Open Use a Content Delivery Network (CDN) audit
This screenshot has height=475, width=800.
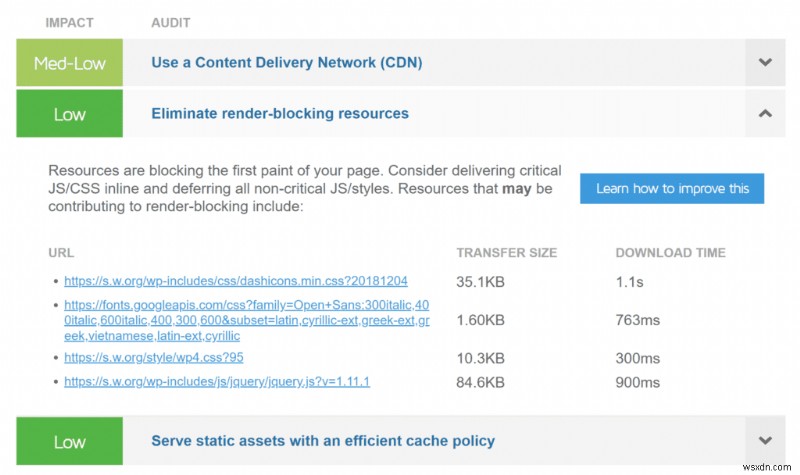287,62
